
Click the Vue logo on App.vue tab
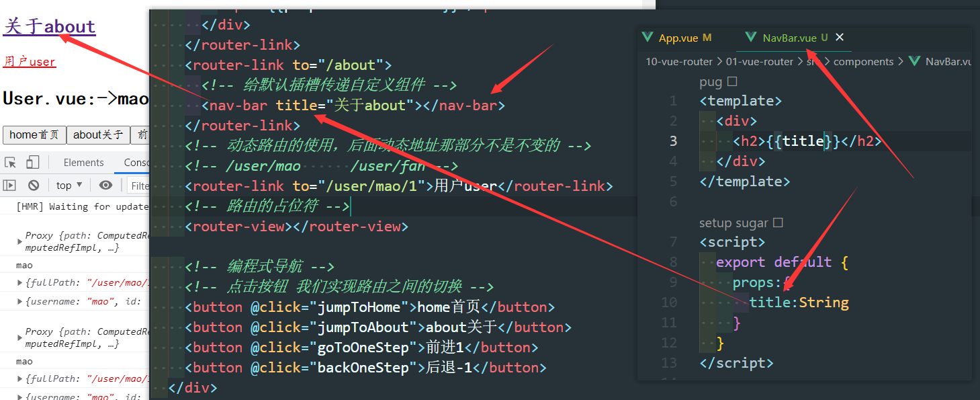pyautogui.click(x=648, y=38)
